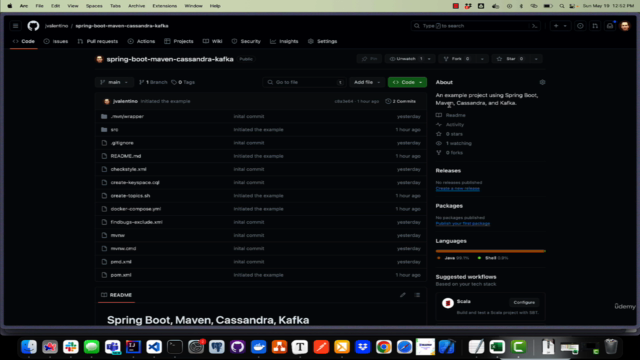Switch to the Security tab

point(246,41)
